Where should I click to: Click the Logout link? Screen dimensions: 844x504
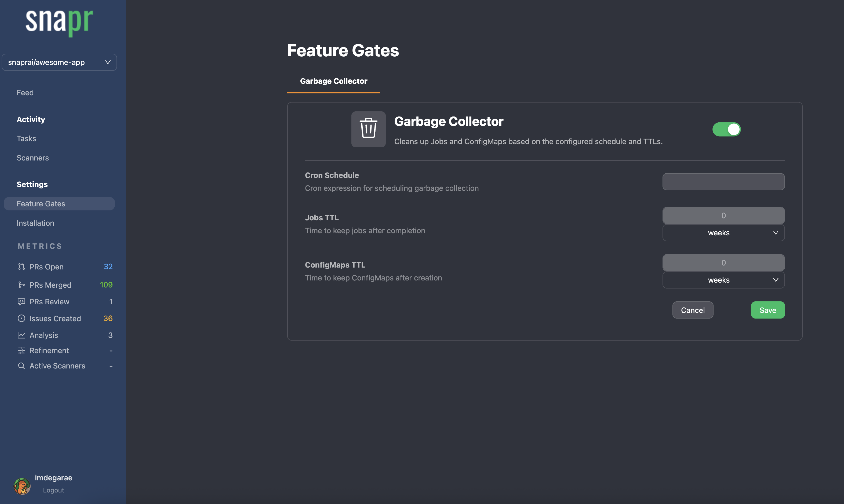[x=53, y=490]
